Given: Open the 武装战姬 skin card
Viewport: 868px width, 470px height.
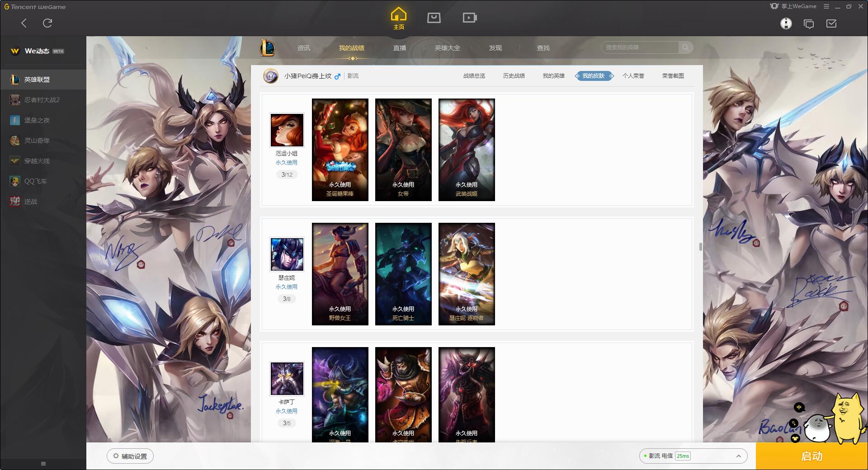Looking at the screenshot, I should (467, 150).
